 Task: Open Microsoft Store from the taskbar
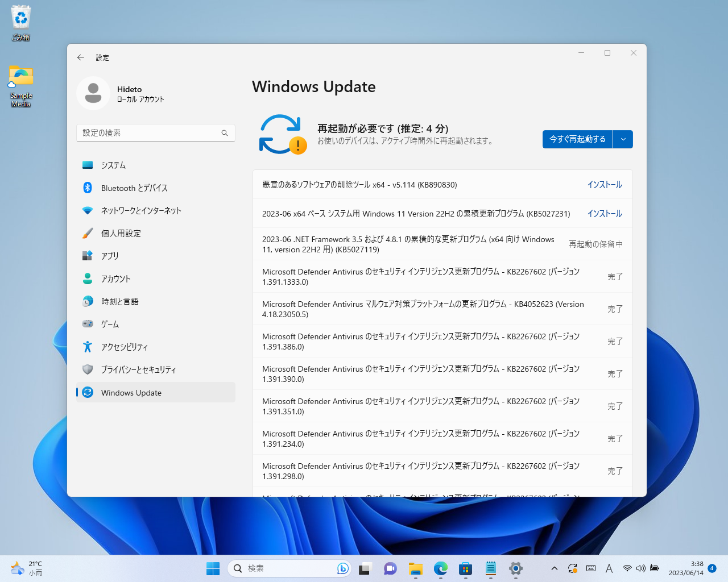pyautogui.click(x=465, y=568)
